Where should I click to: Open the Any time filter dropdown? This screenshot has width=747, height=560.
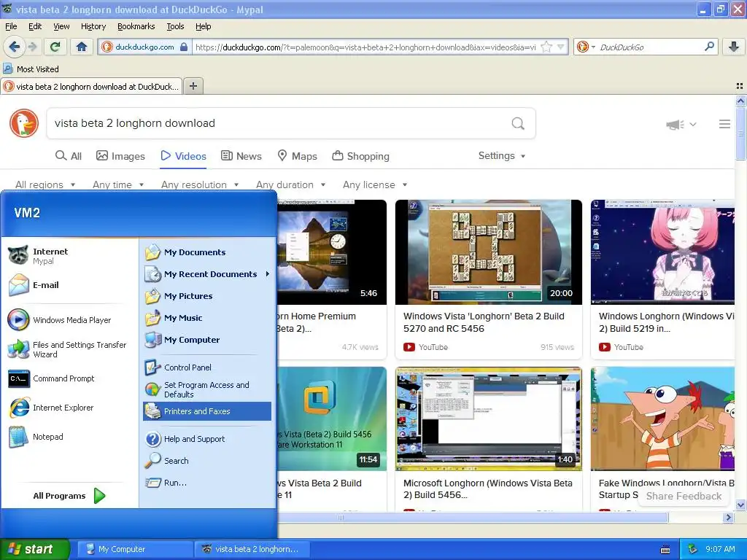pyautogui.click(x=118, y=184)
